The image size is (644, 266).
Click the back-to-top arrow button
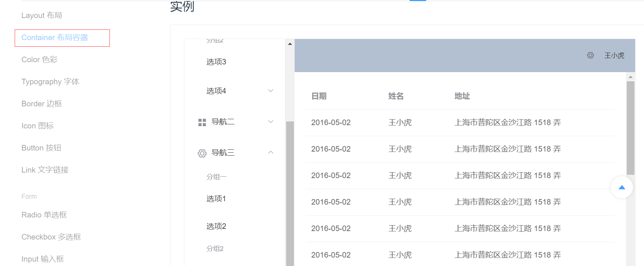click(622, 187)
